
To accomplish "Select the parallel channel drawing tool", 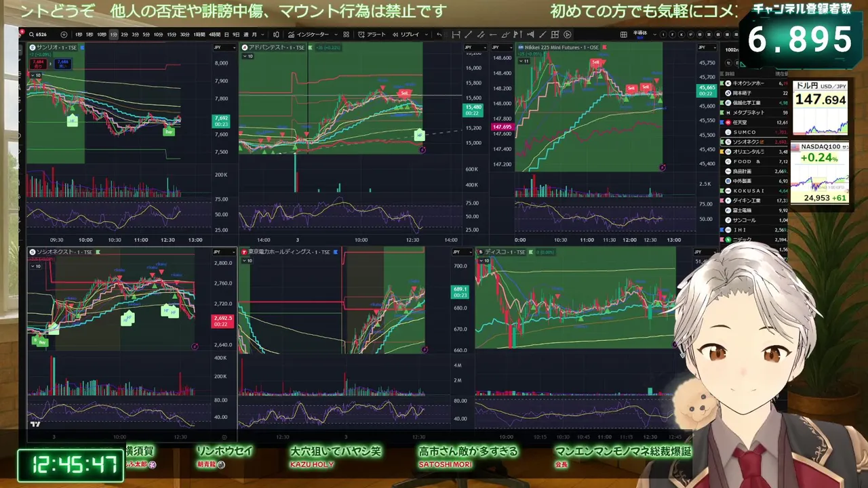I will pos(481,35).
